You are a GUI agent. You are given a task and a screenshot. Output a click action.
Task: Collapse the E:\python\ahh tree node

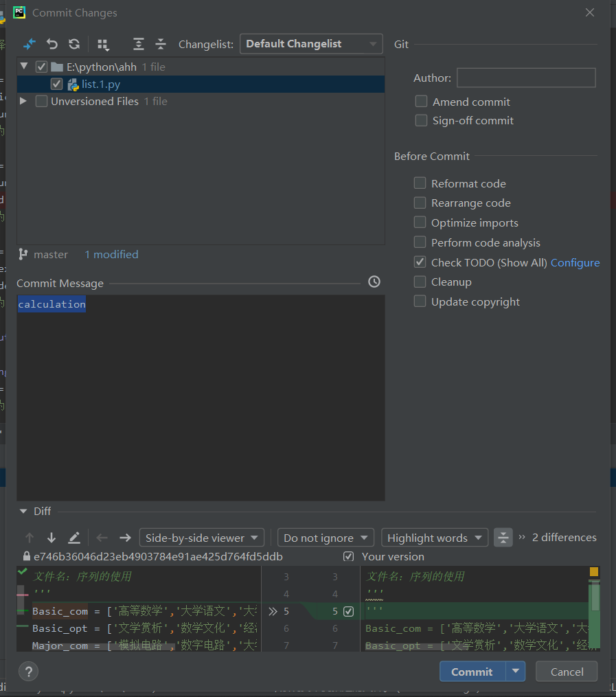tap(25, 67)
